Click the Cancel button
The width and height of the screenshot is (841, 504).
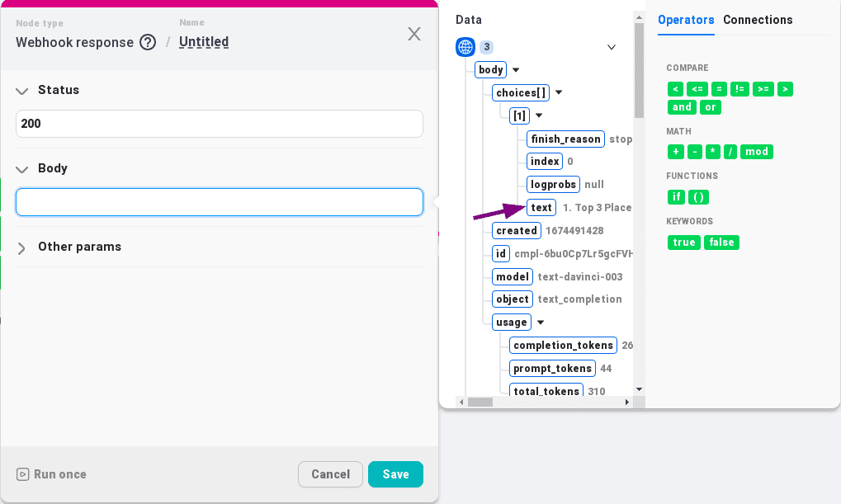tap(330, 474)
